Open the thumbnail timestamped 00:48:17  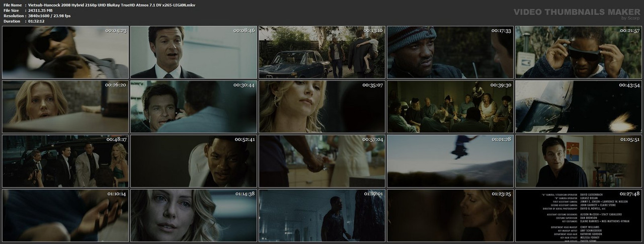pos(65,161)
